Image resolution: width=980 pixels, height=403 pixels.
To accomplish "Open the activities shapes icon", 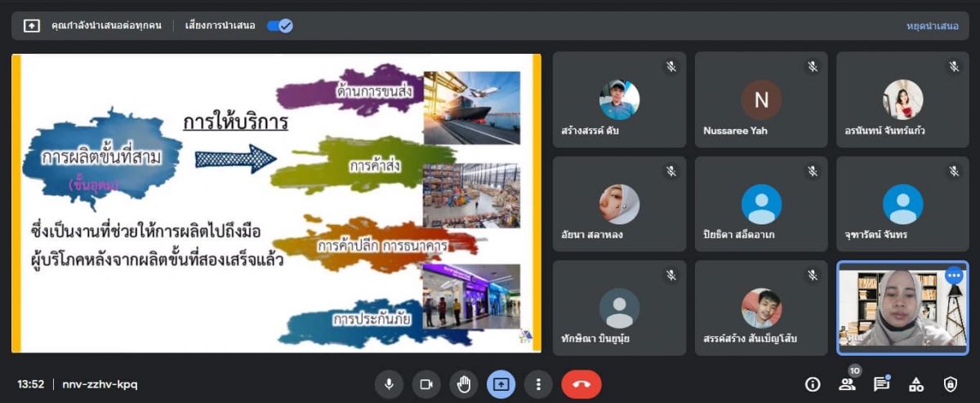I will (916, 383).
